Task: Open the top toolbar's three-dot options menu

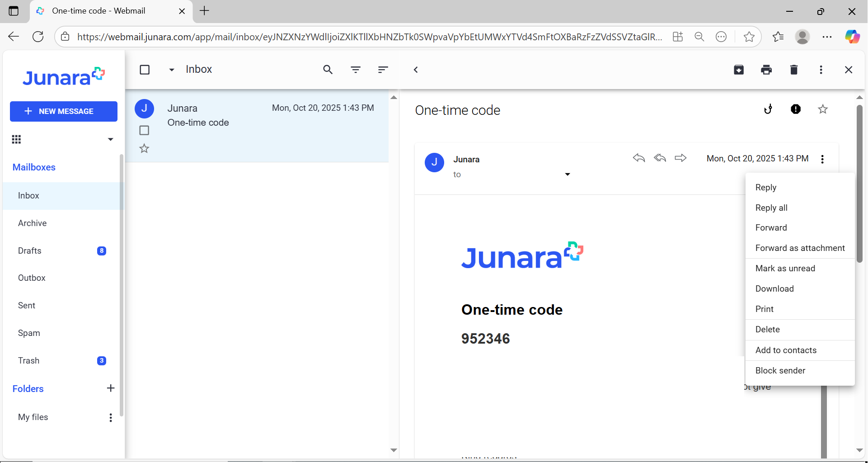Action: pos(821,70)
